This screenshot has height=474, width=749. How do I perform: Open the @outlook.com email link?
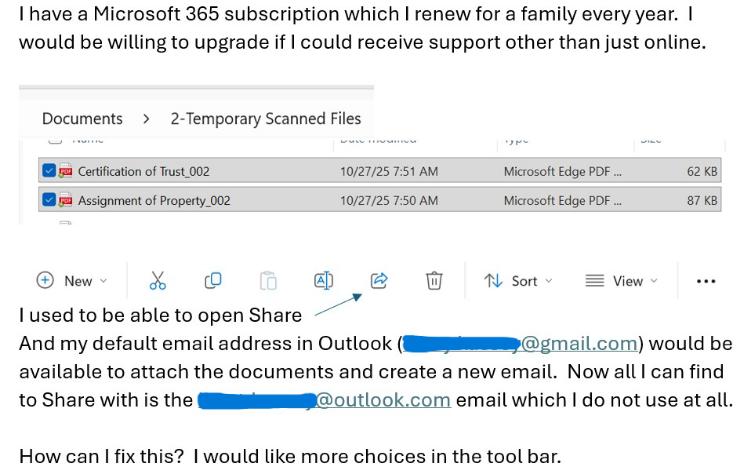pyautogui.click(x=324, y=400)
